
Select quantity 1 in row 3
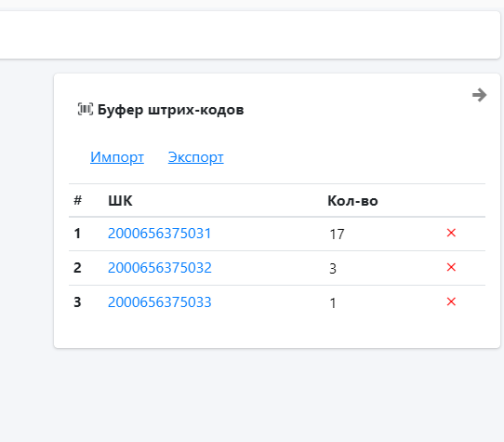333,303
